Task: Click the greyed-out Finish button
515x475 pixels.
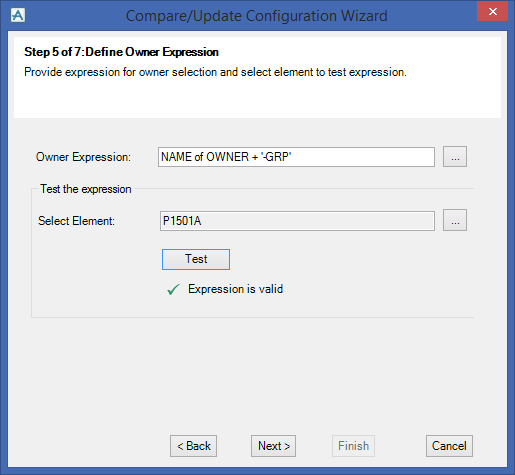Action: coord(353,446)
